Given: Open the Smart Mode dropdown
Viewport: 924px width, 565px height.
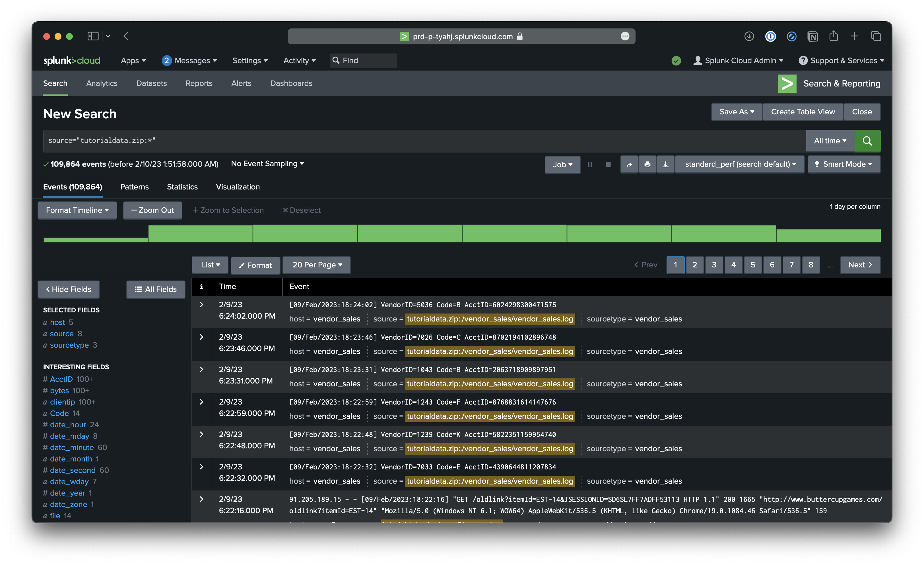Looking at the screenshot, I should point(844,164).
